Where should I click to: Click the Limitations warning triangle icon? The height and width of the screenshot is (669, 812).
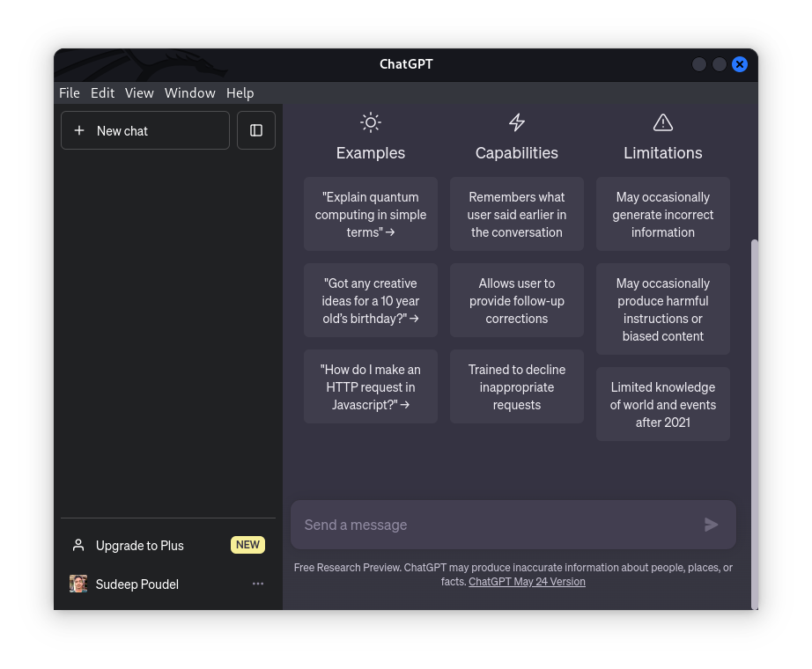pos(662,122)
